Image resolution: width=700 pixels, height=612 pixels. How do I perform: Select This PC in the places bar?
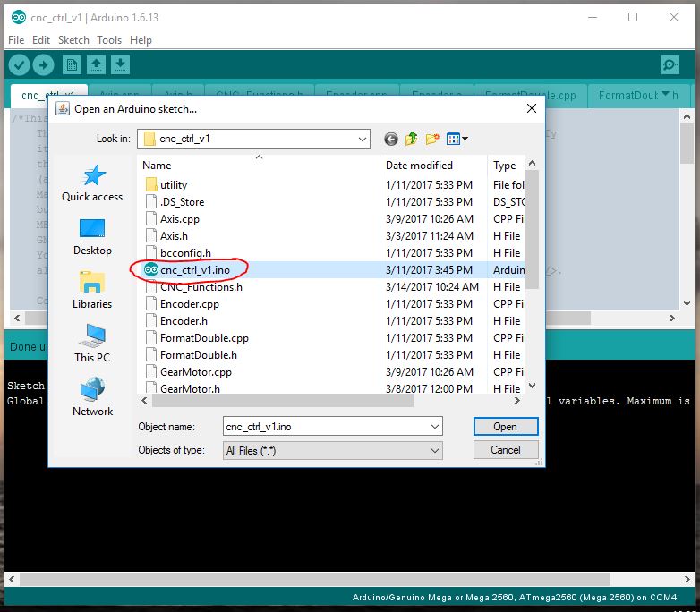click(x=92, y=344)
